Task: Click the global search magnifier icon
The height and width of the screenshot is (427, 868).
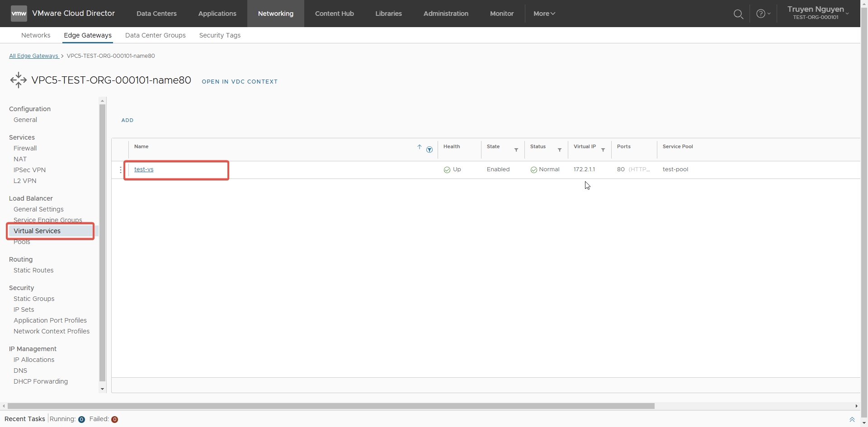Action: coord(738,14)
